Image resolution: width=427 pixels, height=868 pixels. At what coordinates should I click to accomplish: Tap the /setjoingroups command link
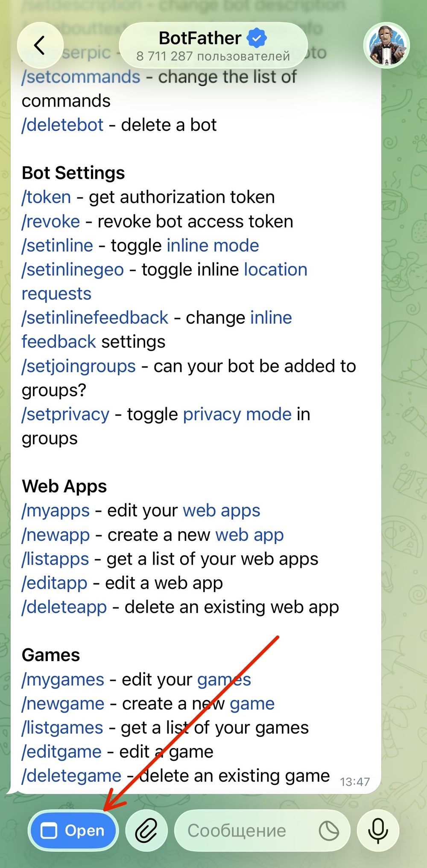click(x=79, y=366)
